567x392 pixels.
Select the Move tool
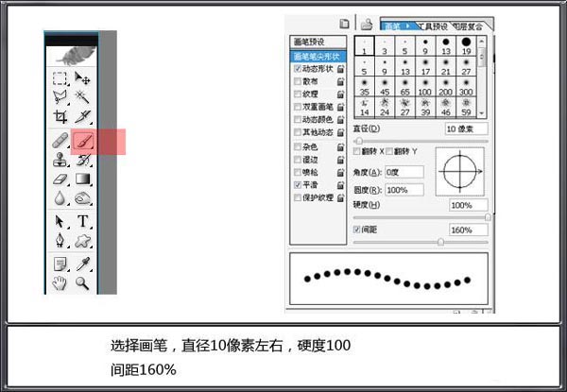83,78
